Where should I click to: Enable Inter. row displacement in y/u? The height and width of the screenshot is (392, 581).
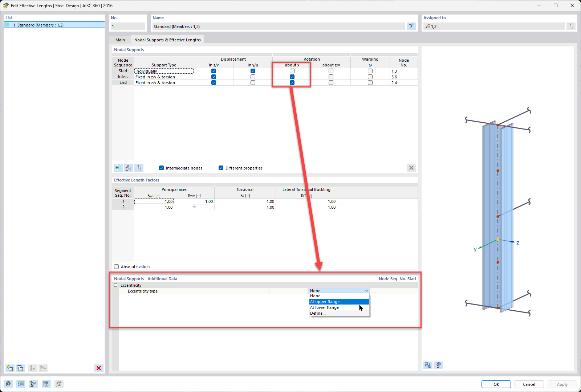click(x=253, y=77)
